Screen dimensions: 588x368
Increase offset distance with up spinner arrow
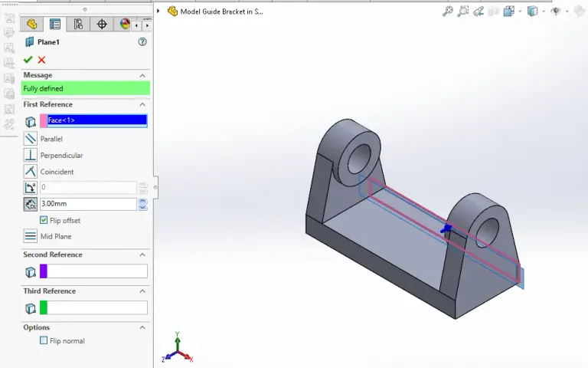(142, 201)
